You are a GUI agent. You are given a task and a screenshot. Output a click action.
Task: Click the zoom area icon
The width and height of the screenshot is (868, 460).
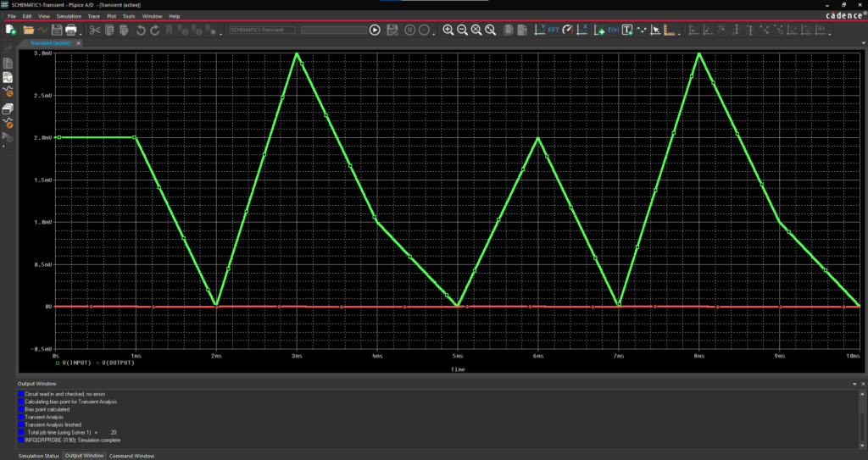click(476, 30)
